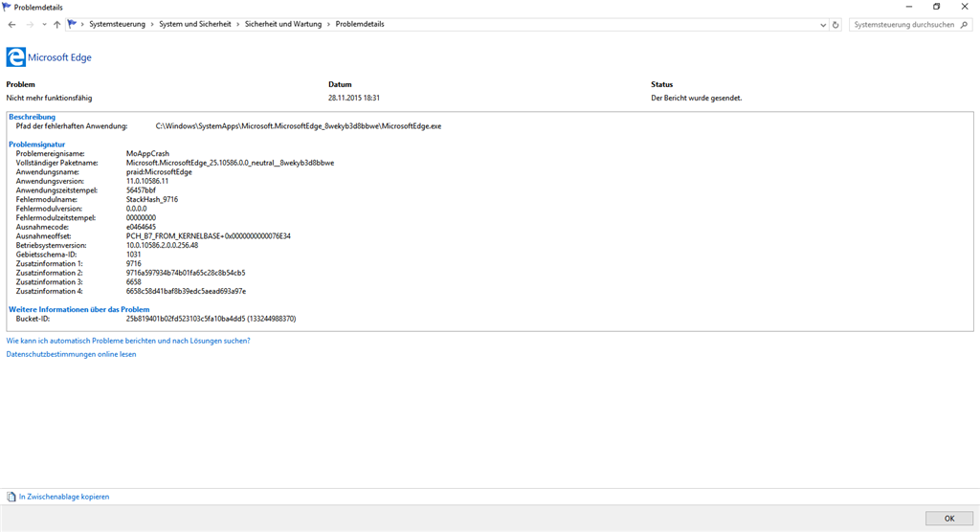The width and height of the screenshot is (980, 532).
Task: Click Nicht mehr funktionsfähig problem text
Action: point(49,99)
